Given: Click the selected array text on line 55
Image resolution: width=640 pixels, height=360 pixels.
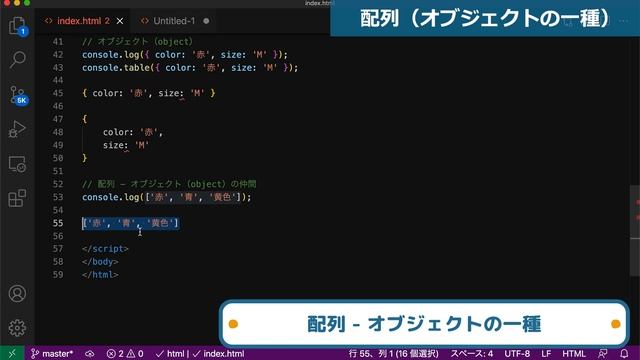Looking at the screenshot, I should click(x=130, y=223).
